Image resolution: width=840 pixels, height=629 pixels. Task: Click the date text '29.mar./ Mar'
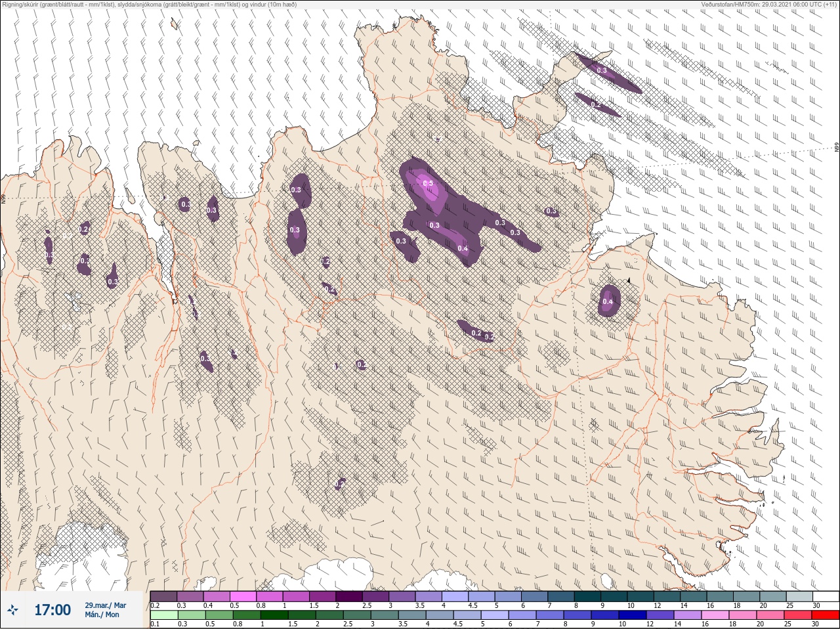pos(105,605)
